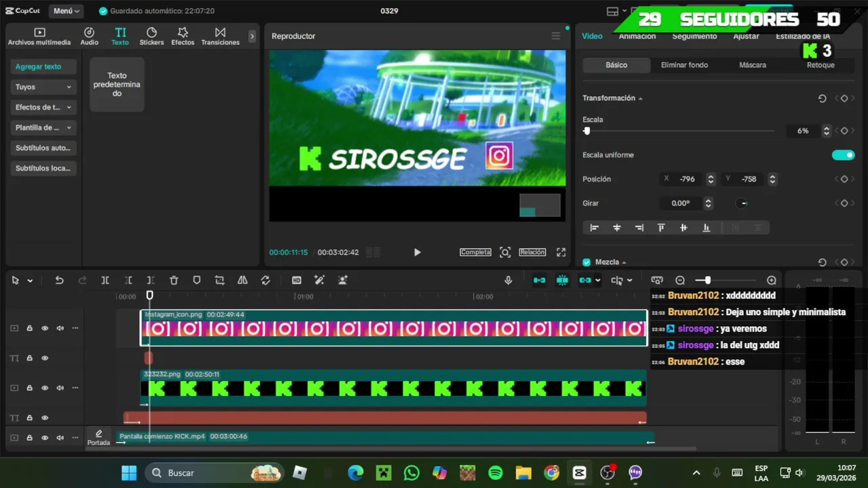Add a marker on timeline

(197, 280)
